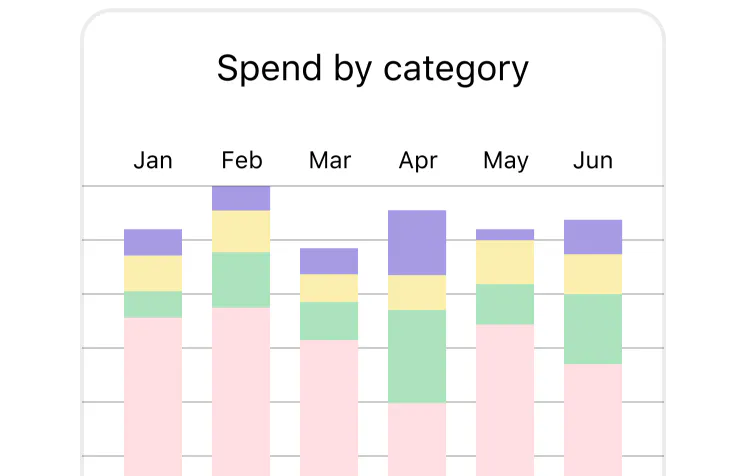Click the green segment of the Jun bar
Screen dimensions: 746x476
point(593,329)
